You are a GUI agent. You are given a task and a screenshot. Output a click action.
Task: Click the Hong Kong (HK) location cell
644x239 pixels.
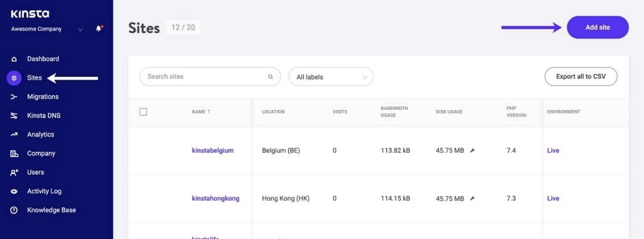coord(286,198)
